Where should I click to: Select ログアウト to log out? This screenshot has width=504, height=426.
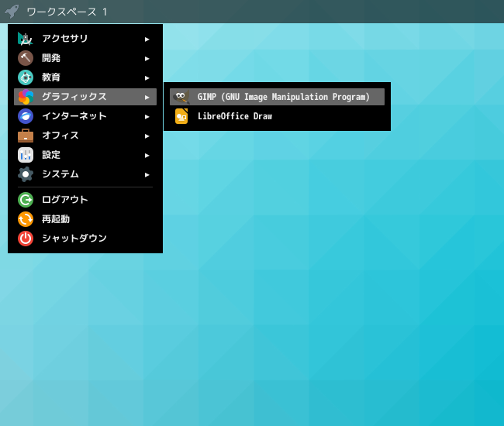pos(85,200)
